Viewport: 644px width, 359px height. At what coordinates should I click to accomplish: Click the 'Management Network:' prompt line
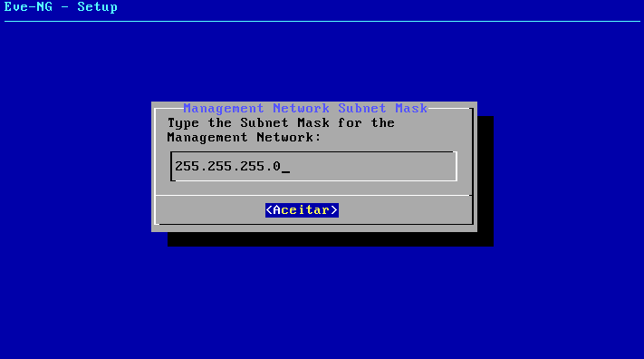(244, 138)
